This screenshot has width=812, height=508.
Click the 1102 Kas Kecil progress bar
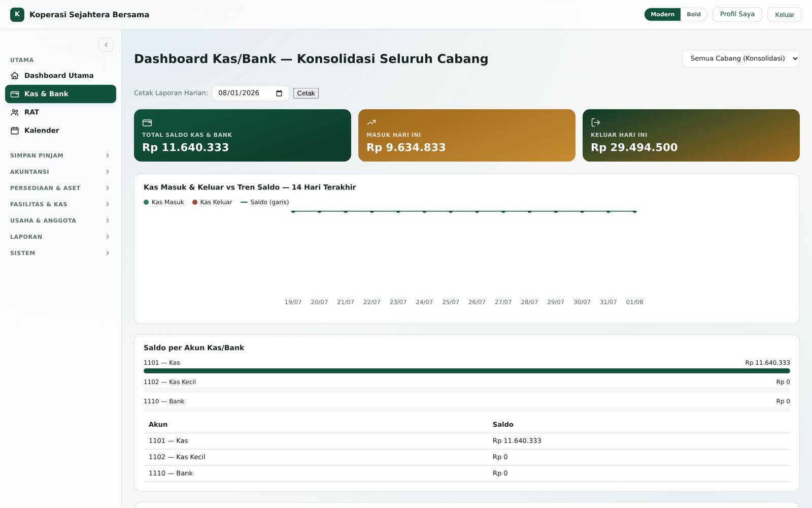click(x=467, y=390)
